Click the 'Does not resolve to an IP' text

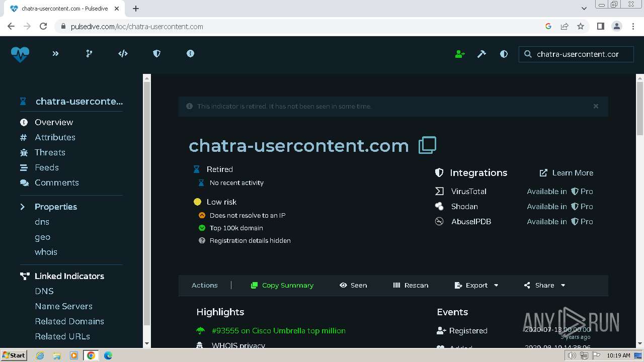pyautogui.click(x=248, y=215)
